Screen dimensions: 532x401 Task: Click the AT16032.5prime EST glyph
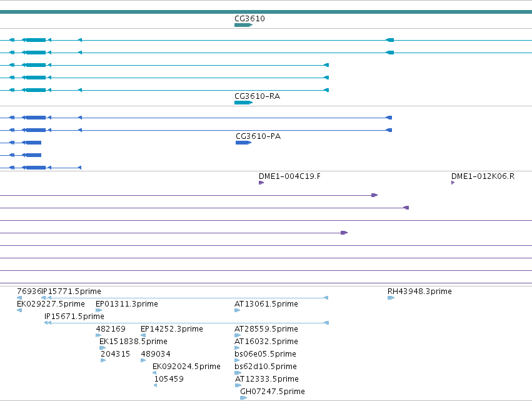click(x=237, y=348)
